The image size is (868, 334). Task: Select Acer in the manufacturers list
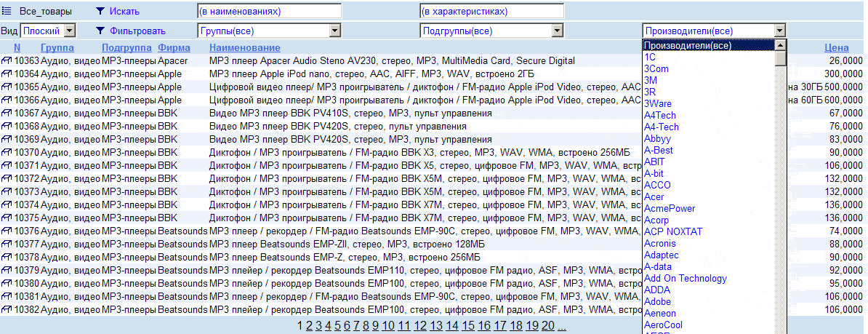coord(654,196)
